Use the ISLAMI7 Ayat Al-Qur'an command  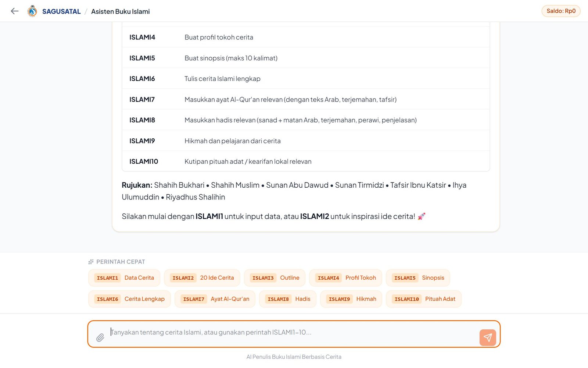pos(215,299)
